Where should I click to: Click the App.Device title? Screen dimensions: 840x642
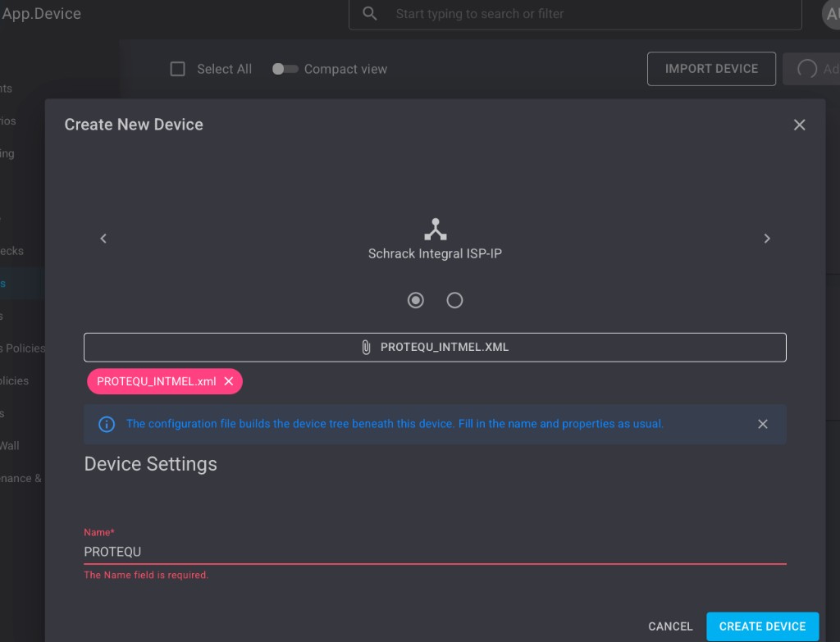(41, 14)
